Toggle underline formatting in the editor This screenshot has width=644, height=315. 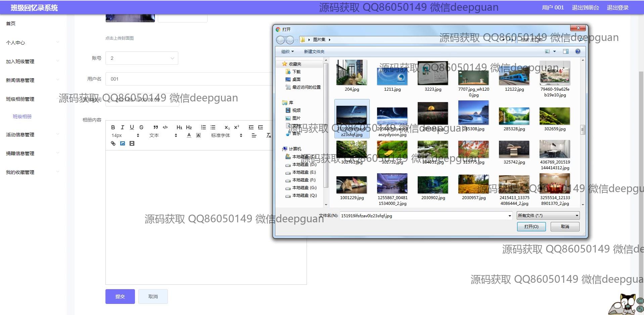coord(132,127)
